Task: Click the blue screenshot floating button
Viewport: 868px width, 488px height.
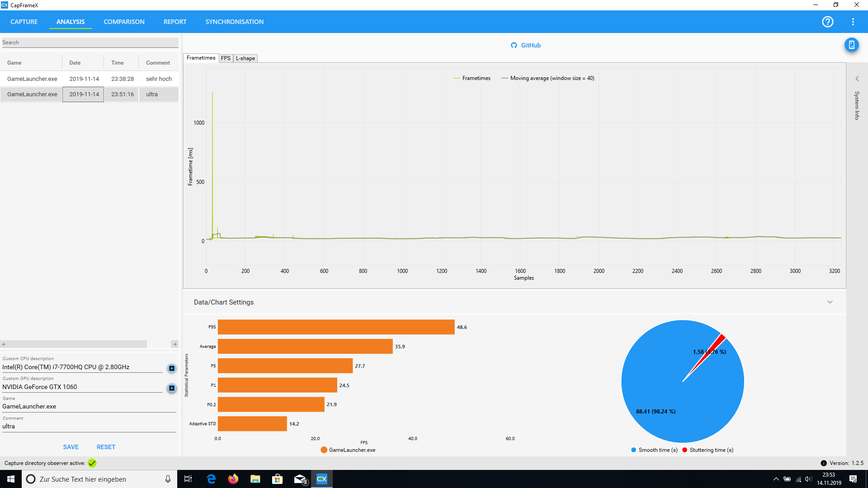Action: click(851, 45)
